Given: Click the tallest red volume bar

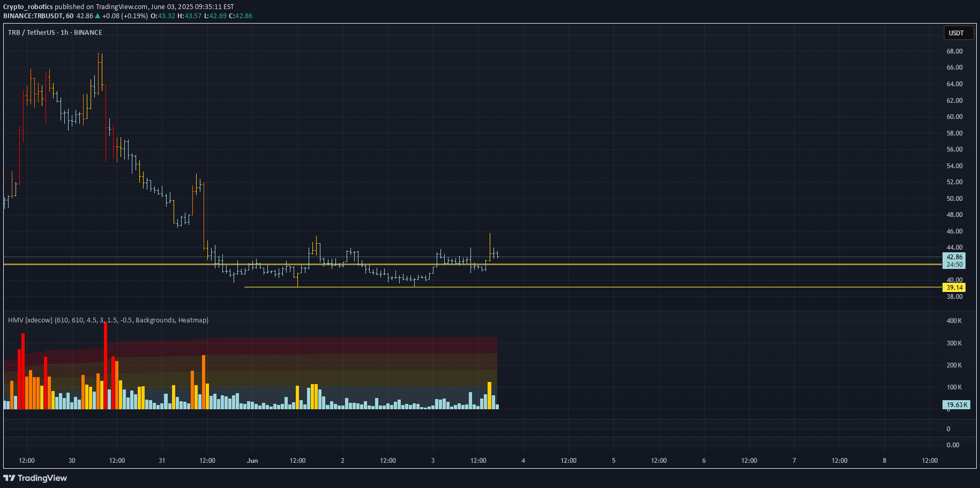Looking at the screenshot, I should pos(106,366).
